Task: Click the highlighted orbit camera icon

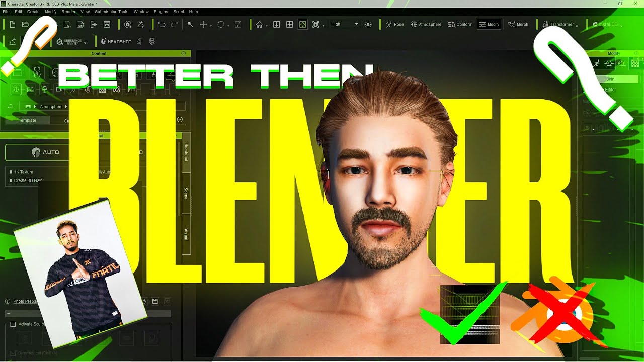Action: [302, 24]
